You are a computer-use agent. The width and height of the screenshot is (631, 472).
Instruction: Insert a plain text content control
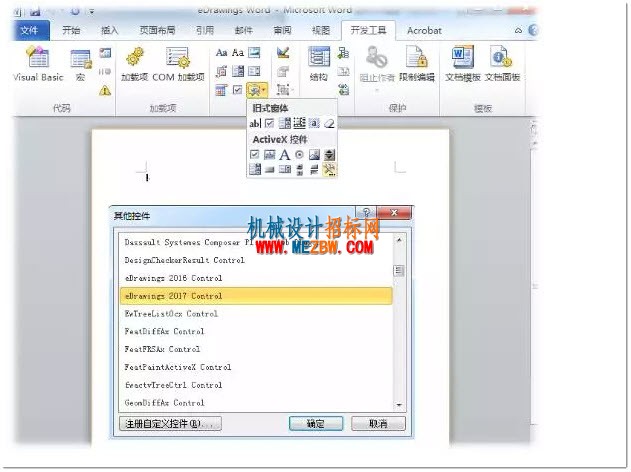click(238, 53)
